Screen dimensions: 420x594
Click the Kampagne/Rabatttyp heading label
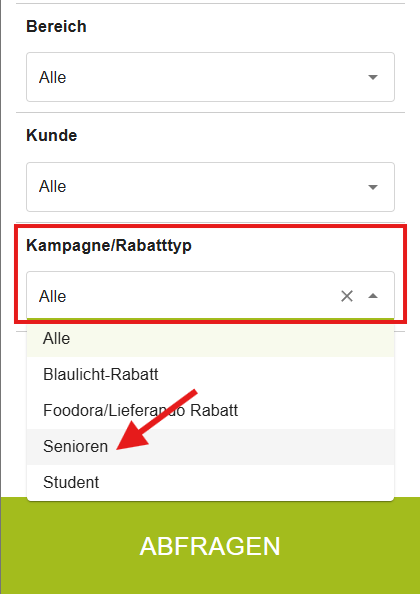pos(109,245)
